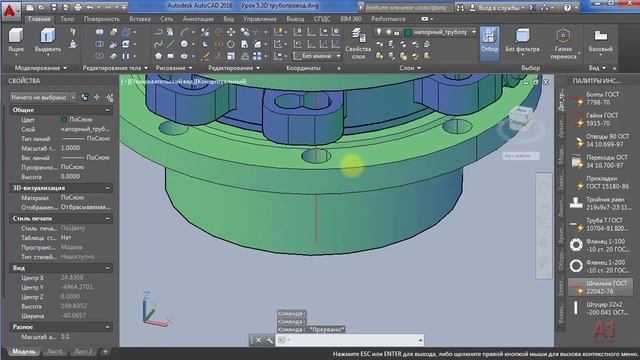Click the Array tool grid icon

(x=257, y=56)
